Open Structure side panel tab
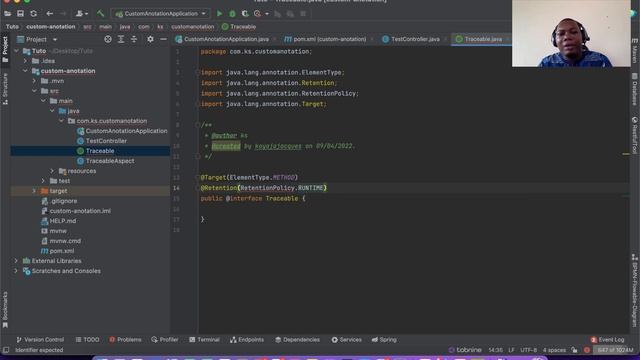 (x=5, y=89)
